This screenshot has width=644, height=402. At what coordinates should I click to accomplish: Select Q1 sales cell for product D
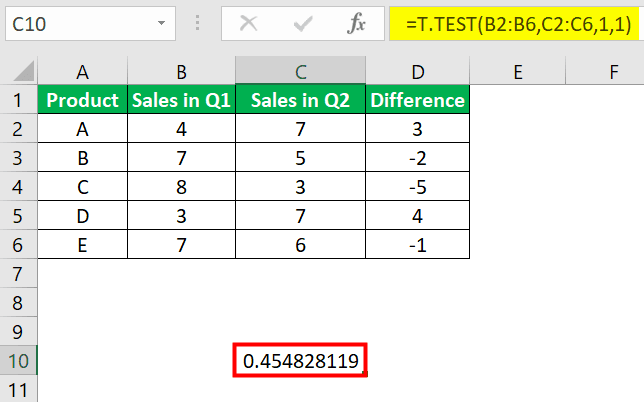coord(182,215)
